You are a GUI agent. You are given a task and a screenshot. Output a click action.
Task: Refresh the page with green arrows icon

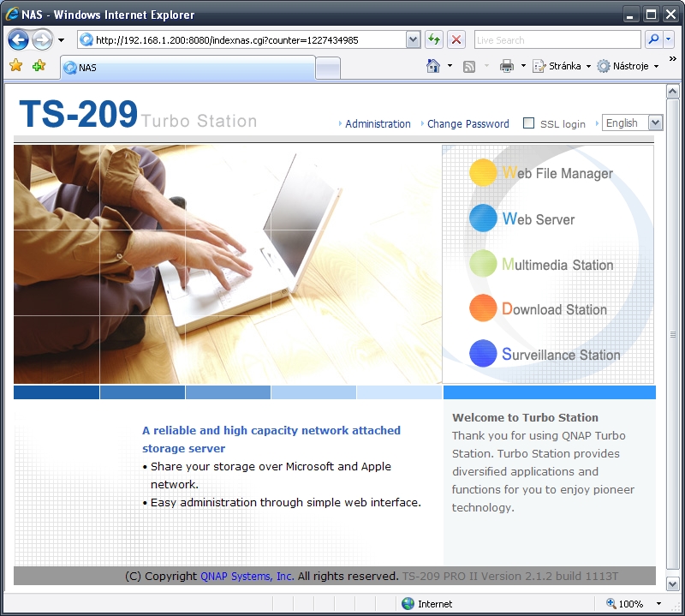pos(434,39)
